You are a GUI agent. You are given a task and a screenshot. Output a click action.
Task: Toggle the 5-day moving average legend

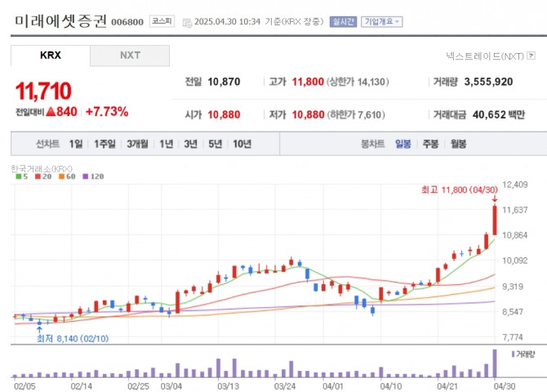(x=21, y=176)
